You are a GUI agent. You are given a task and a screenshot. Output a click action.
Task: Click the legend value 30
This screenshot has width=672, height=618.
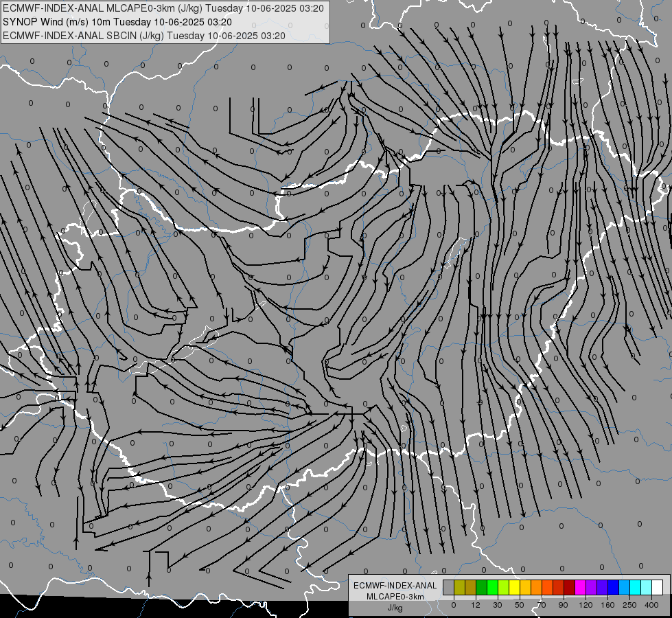coord(498,605)
